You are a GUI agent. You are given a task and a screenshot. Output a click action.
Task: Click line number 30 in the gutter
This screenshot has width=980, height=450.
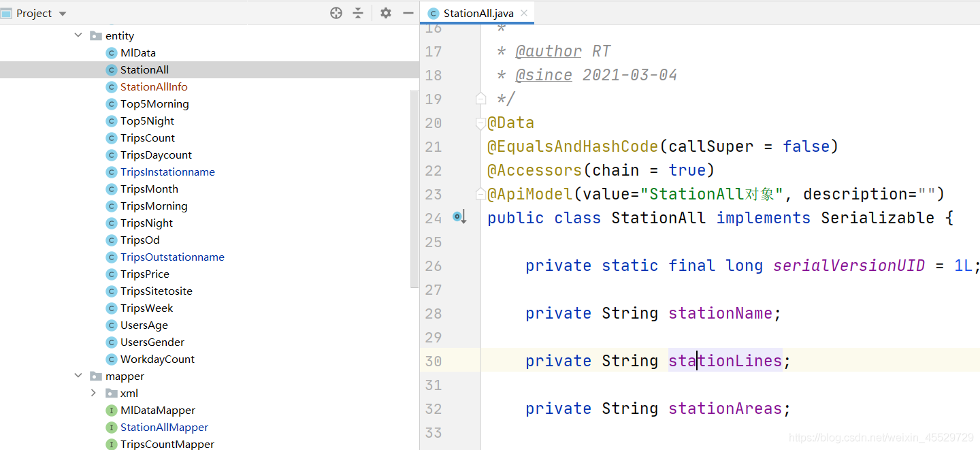point(434,361)
